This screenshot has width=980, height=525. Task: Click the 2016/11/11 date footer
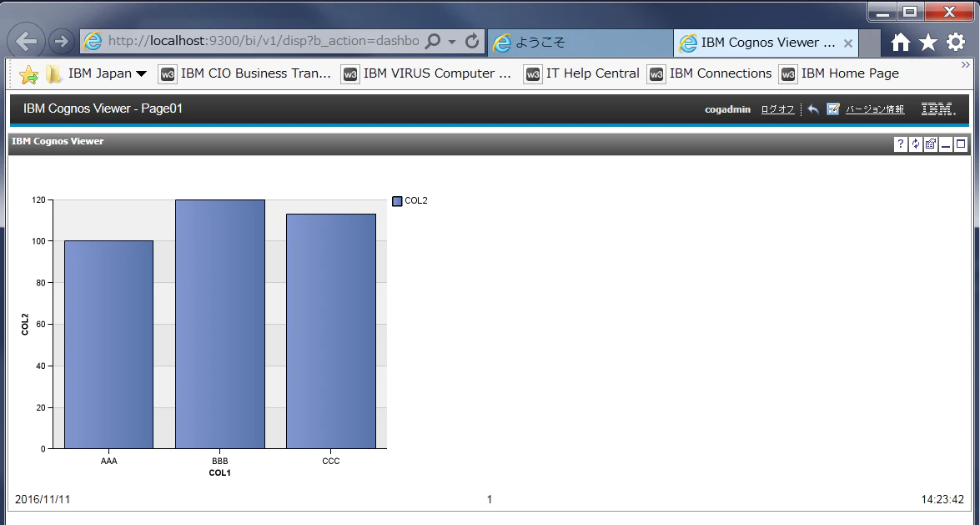point(43,499)
